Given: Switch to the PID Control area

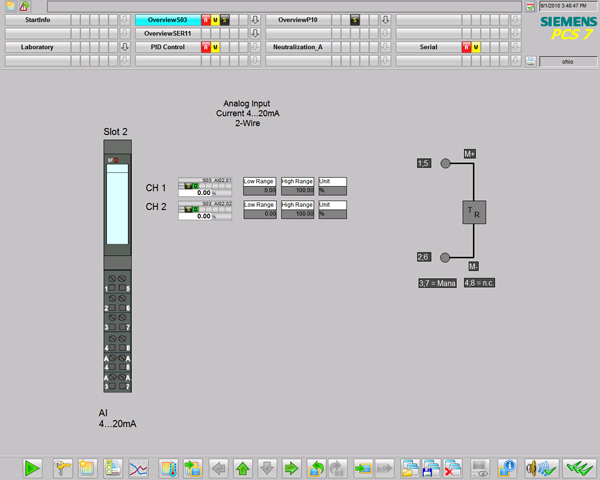Looking at the screenshot, I should [167, 47].
